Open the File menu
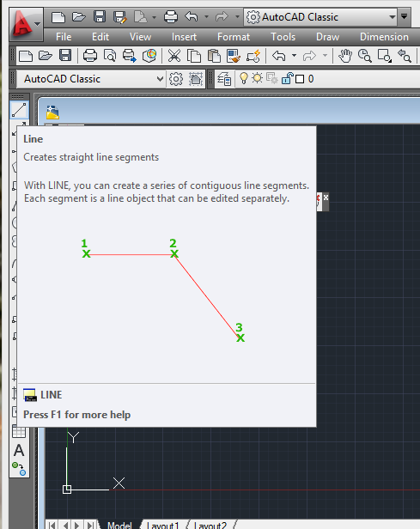420x529 pixels. (x=64, y=36)
